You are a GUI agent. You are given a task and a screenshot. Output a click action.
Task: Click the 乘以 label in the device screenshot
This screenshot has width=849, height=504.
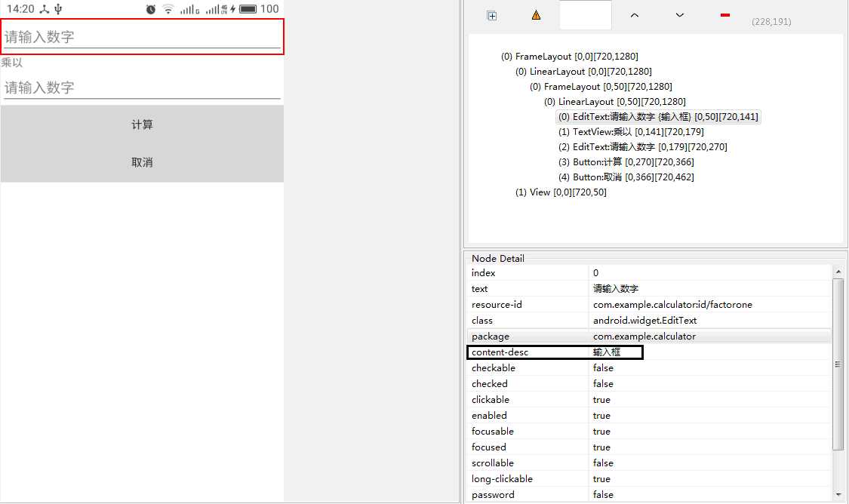pyautogui.click(x=12, y=63)
